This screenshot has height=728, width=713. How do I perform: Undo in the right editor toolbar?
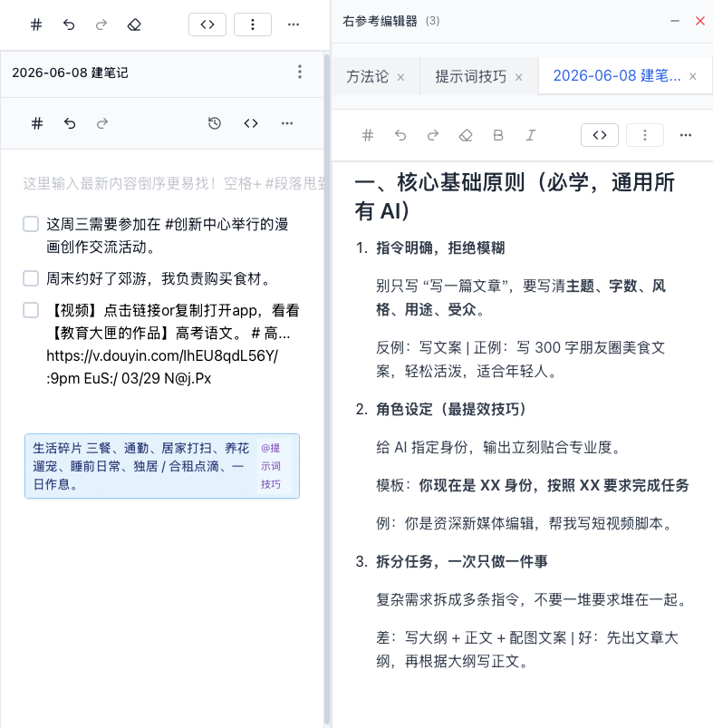[400, 135]
